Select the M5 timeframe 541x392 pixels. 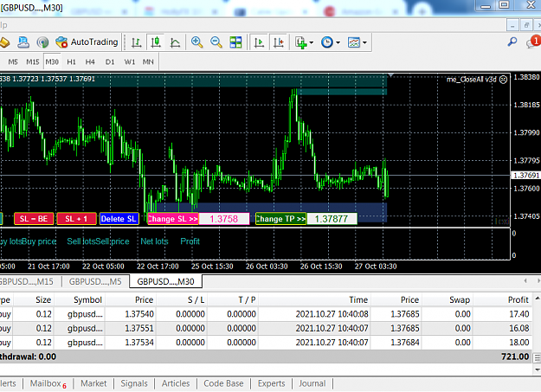coord(13,61)
